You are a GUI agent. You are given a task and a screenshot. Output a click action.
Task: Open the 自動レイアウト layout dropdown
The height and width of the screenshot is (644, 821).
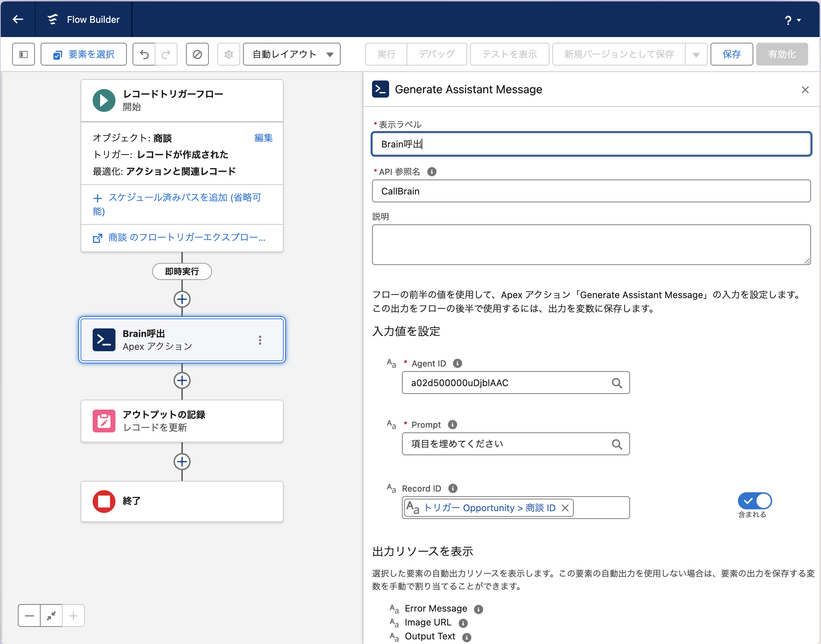click(x=292, y=54)
